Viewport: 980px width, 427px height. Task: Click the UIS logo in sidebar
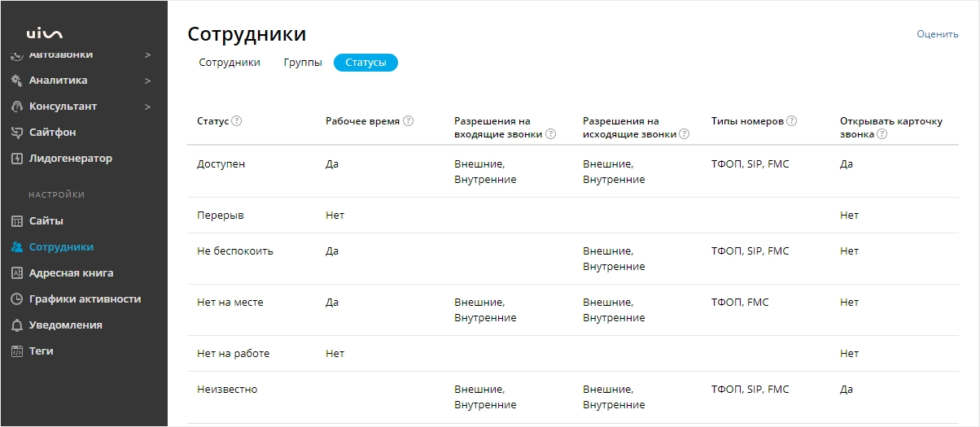pyautogui.click(x=44, y=33)
